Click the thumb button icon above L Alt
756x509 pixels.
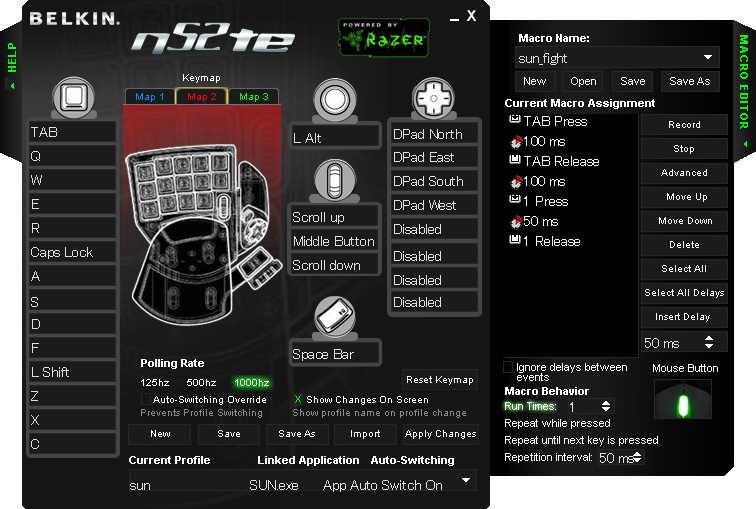[335, 100]
